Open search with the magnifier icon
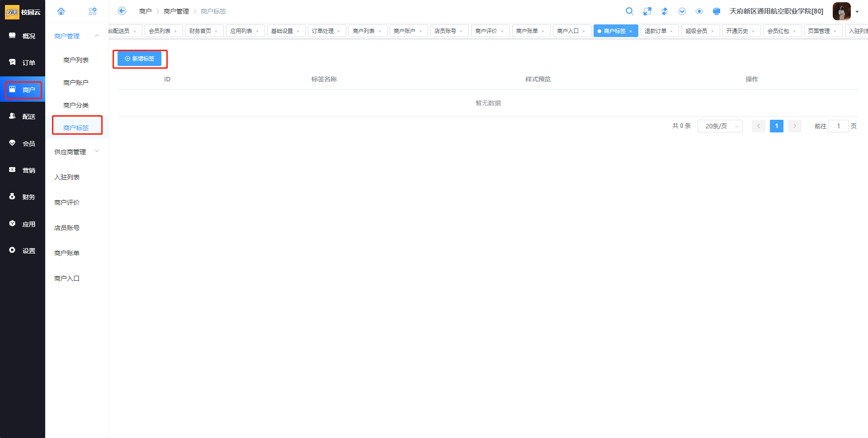The width and height of the screenshot is (868, 438). [x=629, y=11]
